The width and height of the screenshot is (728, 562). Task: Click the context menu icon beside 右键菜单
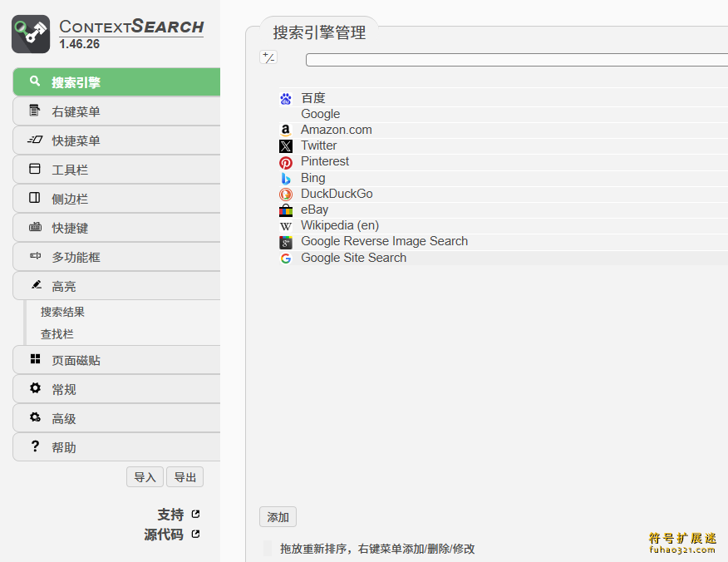click(x=35, y=110)
